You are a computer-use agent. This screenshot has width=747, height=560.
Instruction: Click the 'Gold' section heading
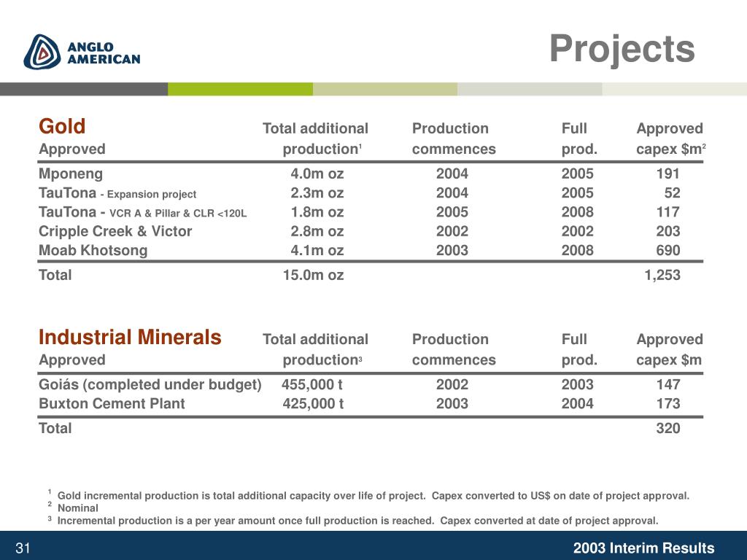coord(62,126)
